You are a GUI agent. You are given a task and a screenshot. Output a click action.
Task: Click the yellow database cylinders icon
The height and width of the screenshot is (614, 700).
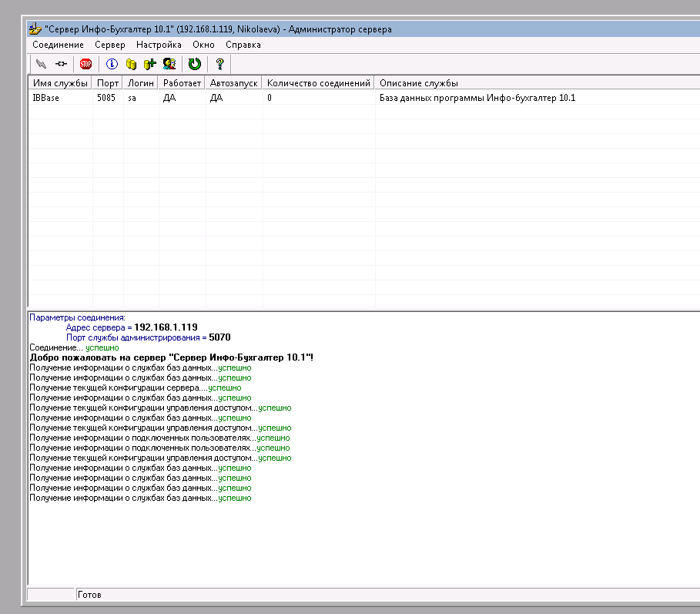click(131, 64)
